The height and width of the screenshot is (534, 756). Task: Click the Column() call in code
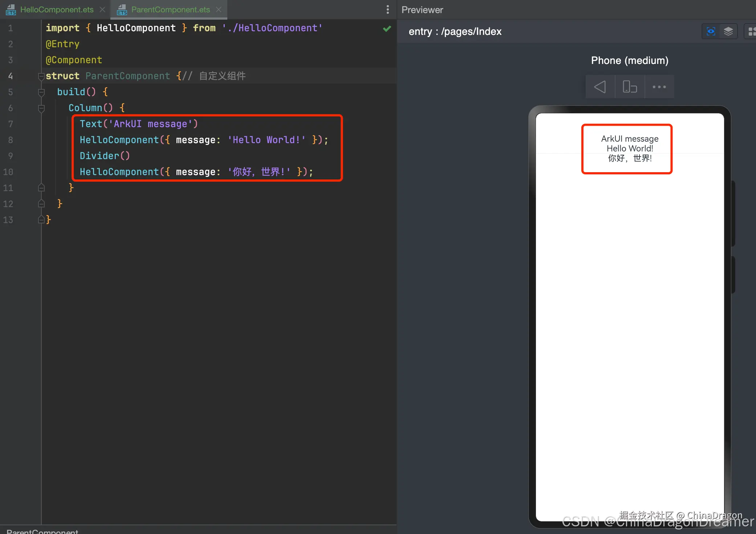(91, 108)
